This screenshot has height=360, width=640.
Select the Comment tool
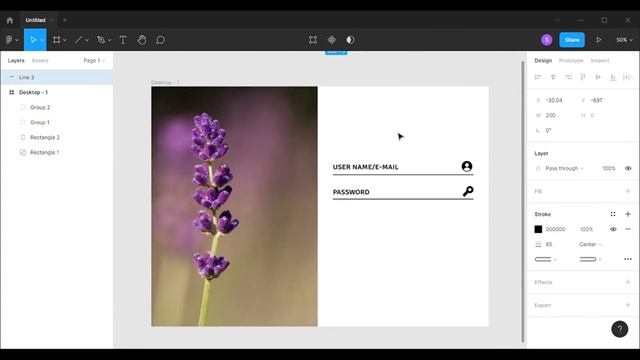coord(160,40)
